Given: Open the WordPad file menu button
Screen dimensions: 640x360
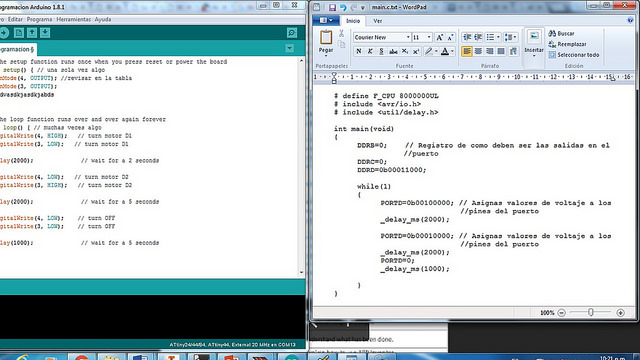Looking at the screenshot, I should [326, 20].
